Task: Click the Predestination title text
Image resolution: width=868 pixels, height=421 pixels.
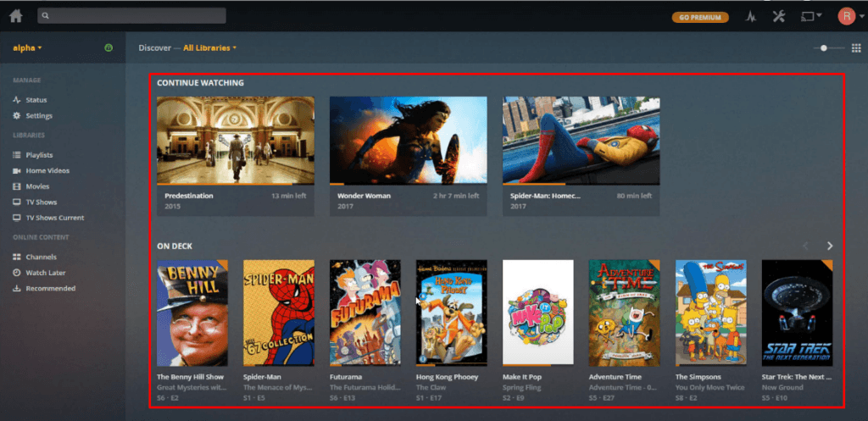Action: pos(189,196)
